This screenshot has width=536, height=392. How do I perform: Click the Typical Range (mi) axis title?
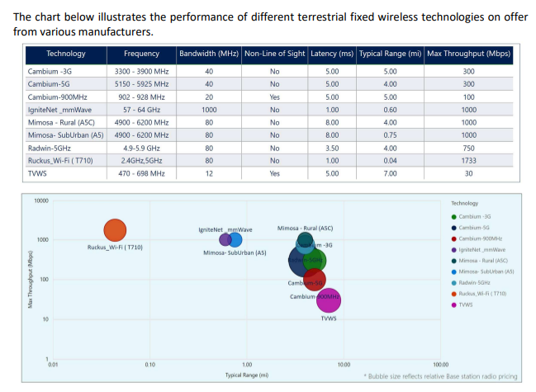coord(247,375)
